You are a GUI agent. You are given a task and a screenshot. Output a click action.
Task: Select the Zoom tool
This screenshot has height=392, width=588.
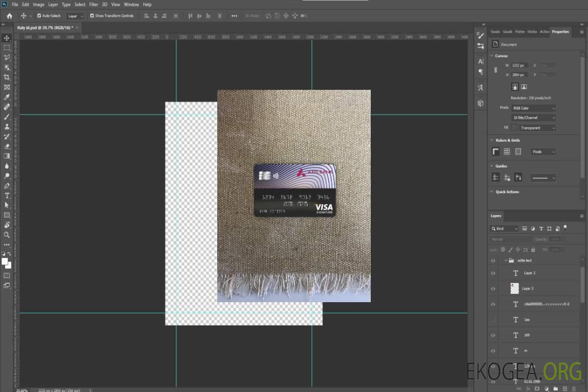(x=7, y=235)
